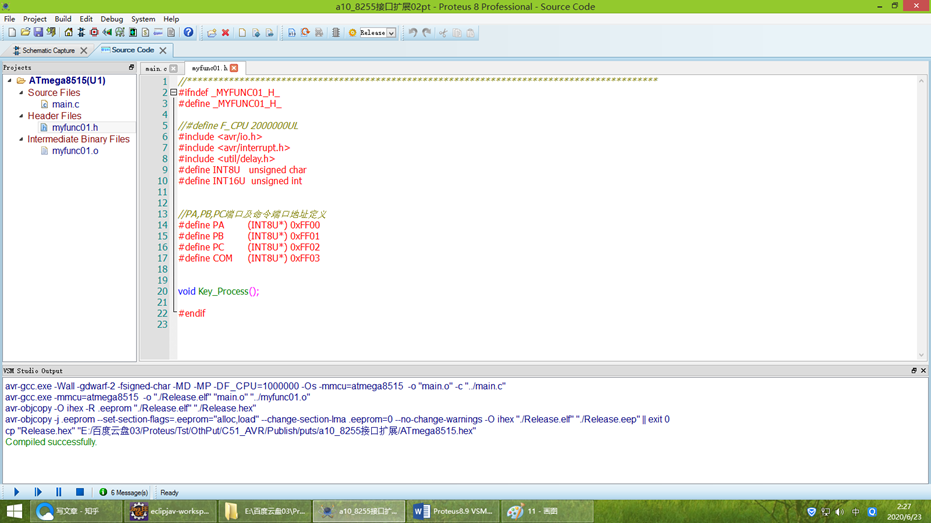The height and width of the screenshot is (524, 931).
Task: Collapse the #ifndef code fold at line 2
Action: click(x=173, y=93)
